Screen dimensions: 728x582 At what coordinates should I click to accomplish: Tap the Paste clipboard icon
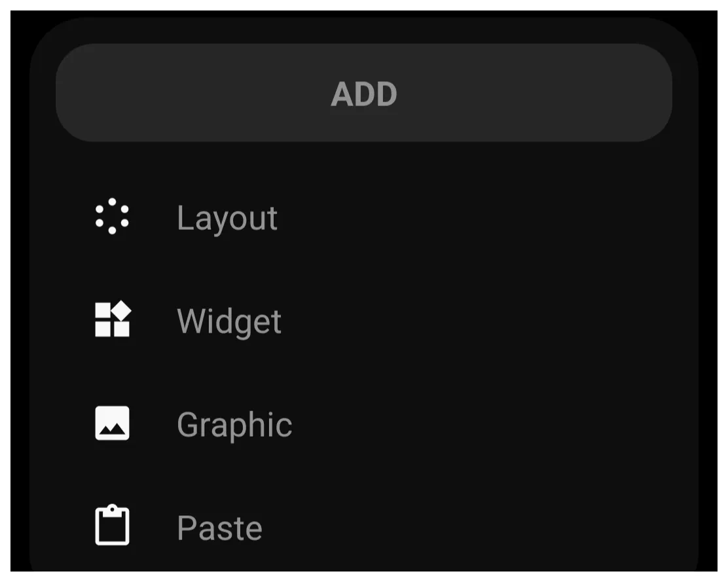click(113, 524)
